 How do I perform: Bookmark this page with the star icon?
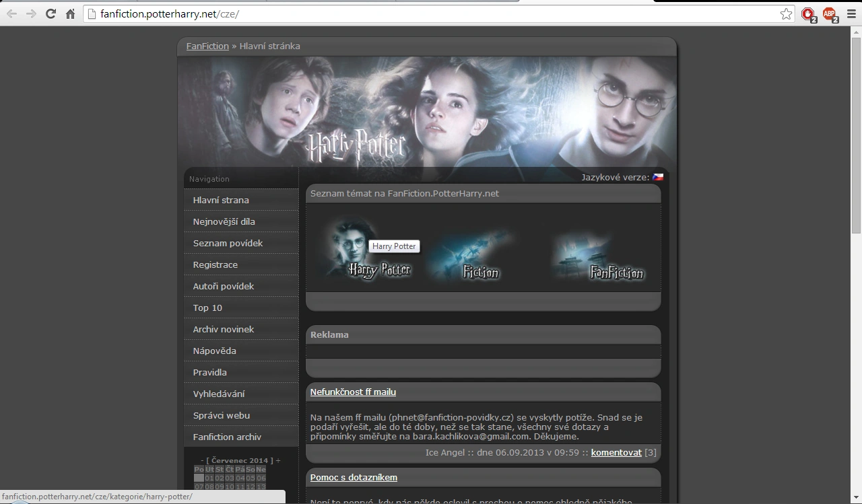point(786,13)
